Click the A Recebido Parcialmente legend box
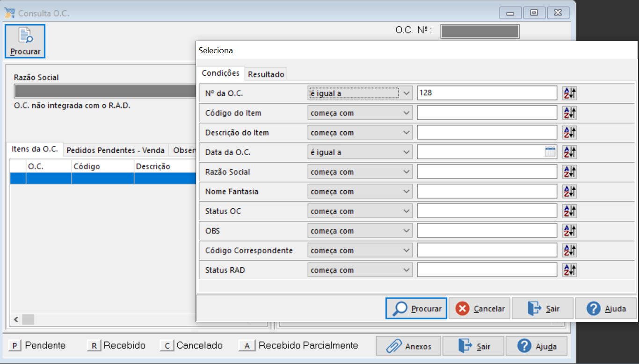 (x=247, y=346)
